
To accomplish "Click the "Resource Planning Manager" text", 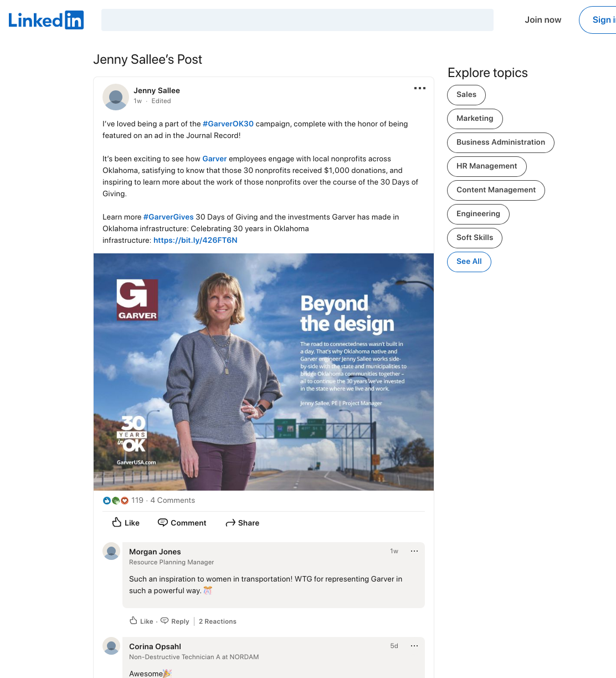I will click(172, 562).
